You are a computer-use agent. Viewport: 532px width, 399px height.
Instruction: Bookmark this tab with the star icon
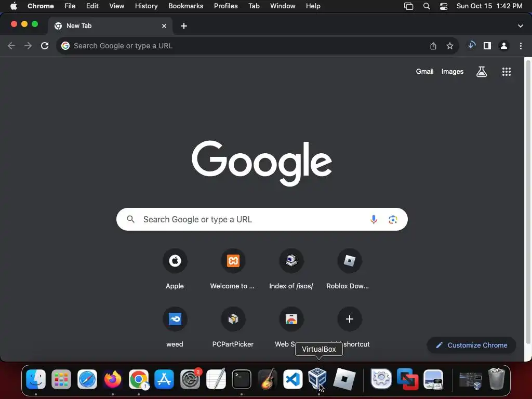coord(450,46)
